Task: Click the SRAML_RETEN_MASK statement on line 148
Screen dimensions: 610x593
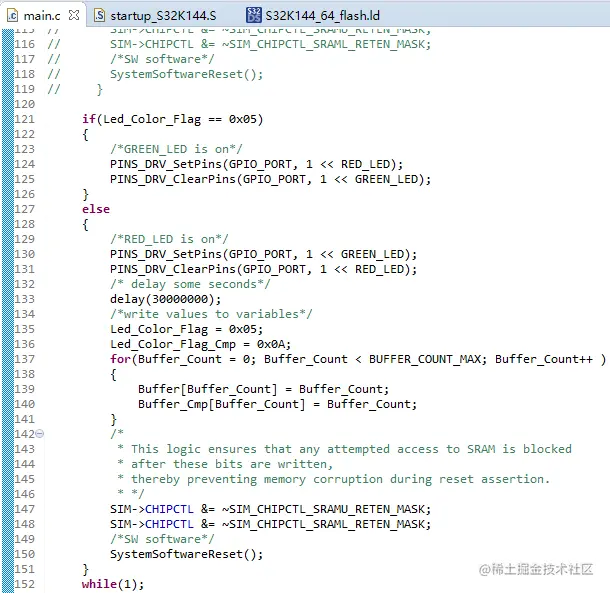Action: 270,525
